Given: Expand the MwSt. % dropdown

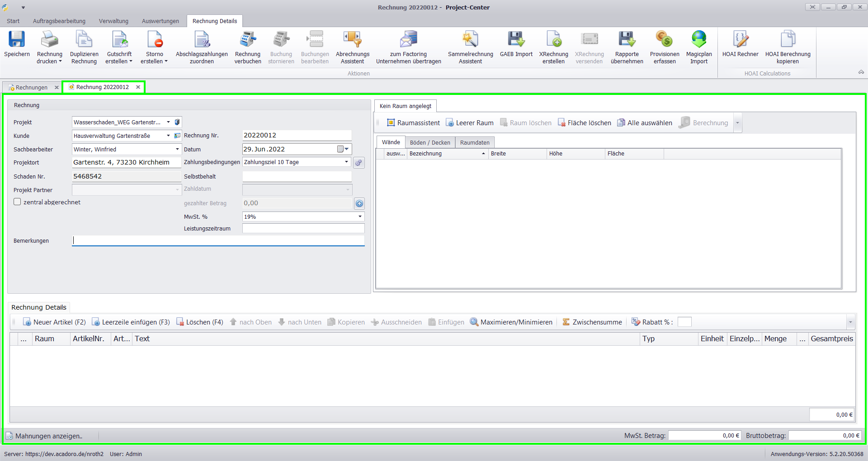Looking at the screenshot, I should [x=360, y=217].
